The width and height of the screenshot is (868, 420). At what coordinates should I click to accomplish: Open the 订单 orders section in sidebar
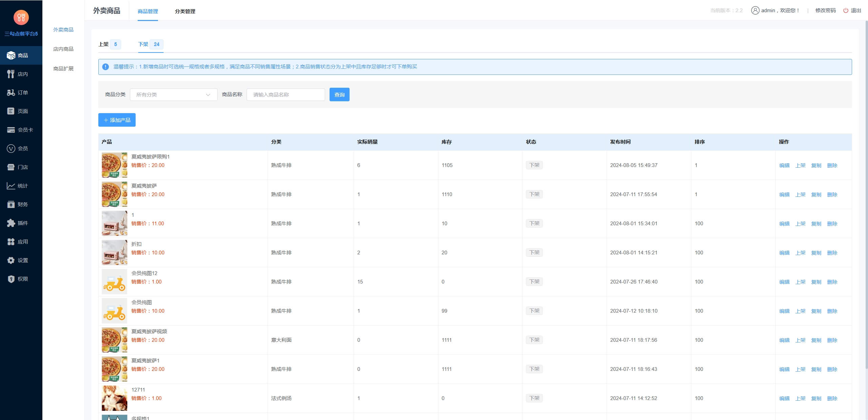[21, 92]
